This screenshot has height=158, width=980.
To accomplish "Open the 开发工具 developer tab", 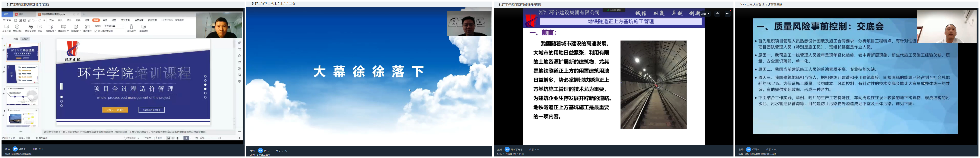I will click(x=126, y=20).
